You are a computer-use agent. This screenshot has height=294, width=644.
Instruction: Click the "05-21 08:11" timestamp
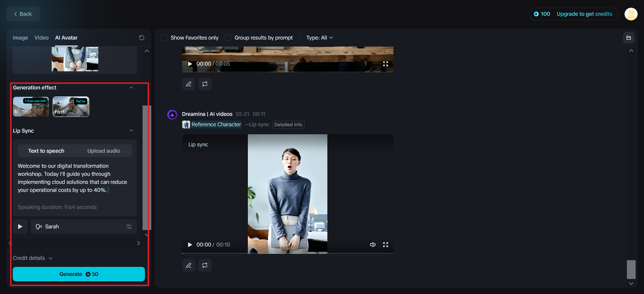point(250,114)
